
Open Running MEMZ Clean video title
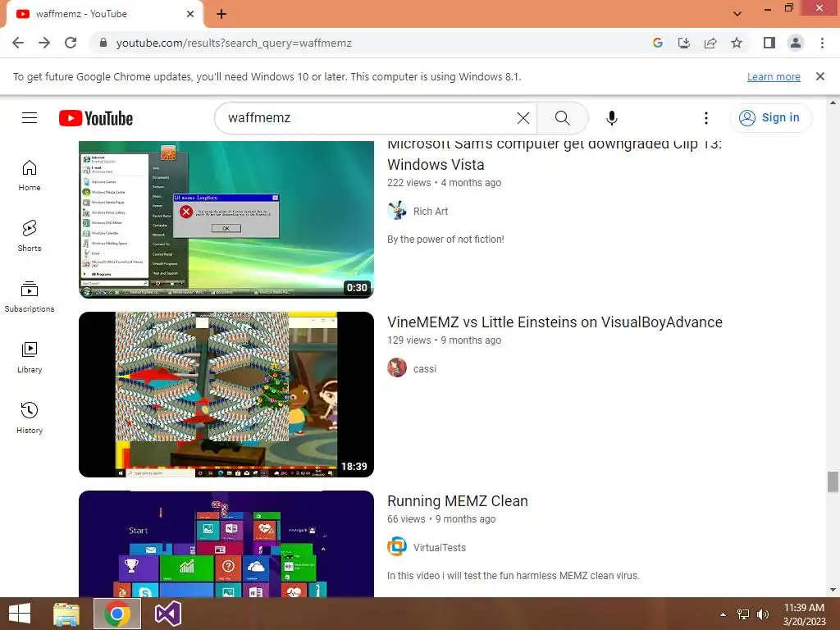tap(458, 501)
